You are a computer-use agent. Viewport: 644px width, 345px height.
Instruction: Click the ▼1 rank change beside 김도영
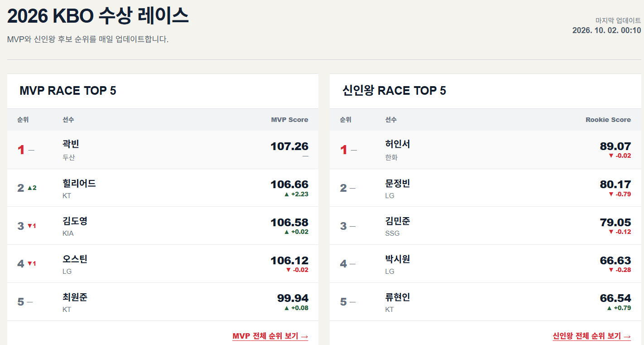[32, 226]
